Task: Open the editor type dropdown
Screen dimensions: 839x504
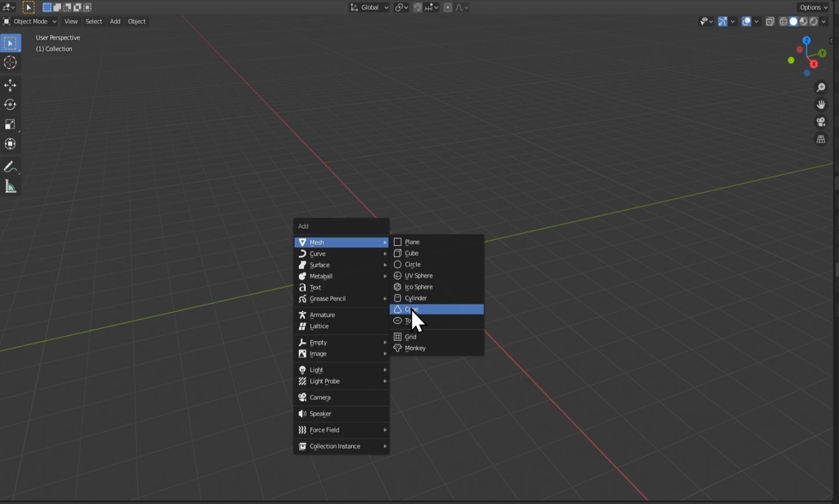Action: point(9,8)
